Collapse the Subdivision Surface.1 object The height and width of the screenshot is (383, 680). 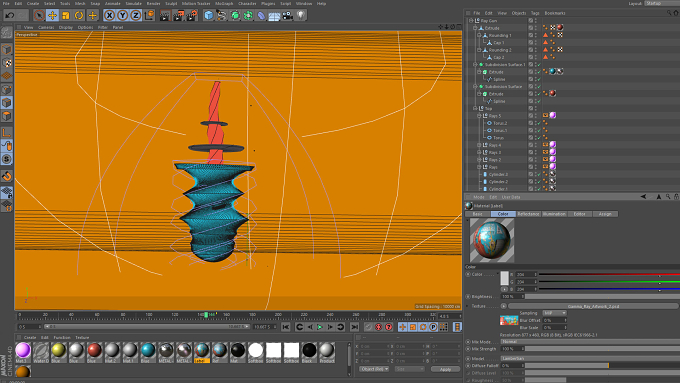[x=475, y=64]
